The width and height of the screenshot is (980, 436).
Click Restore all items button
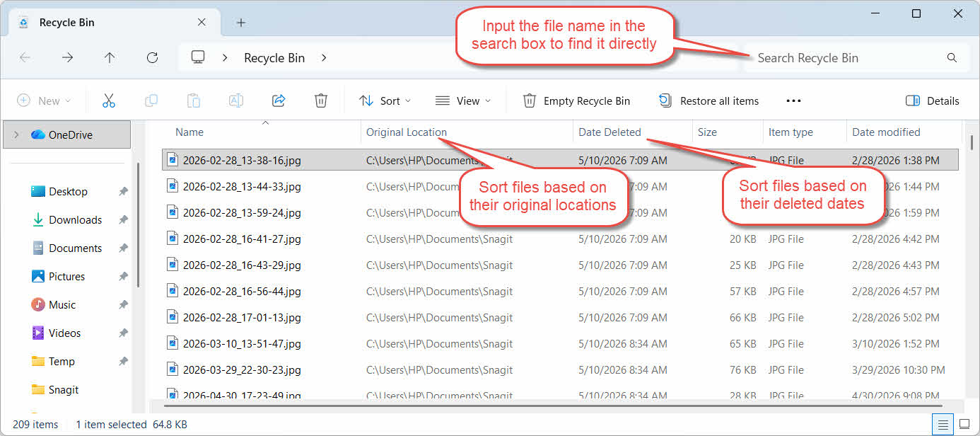(708, 101)
